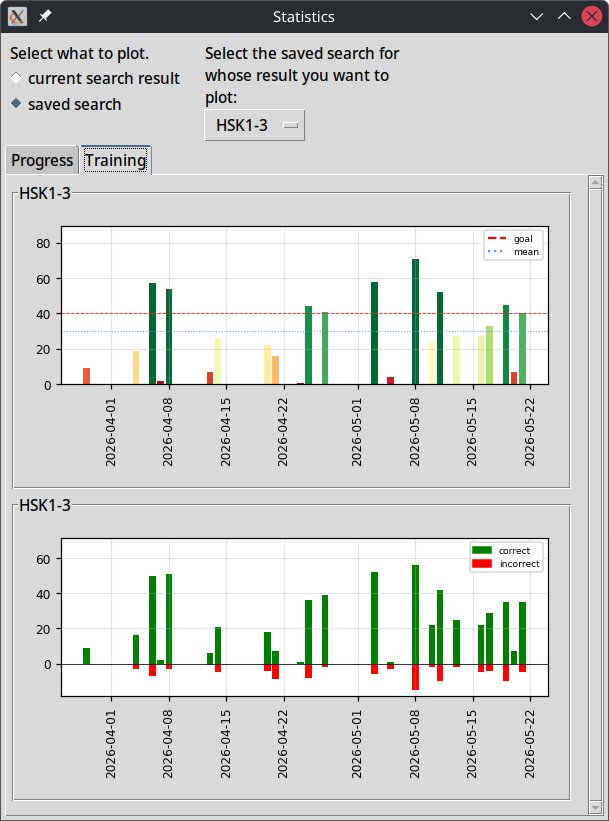The image size is (609, 821).
Task: Minimize the Statistics window
Action: pyautogui.click(x=536, y=17)
